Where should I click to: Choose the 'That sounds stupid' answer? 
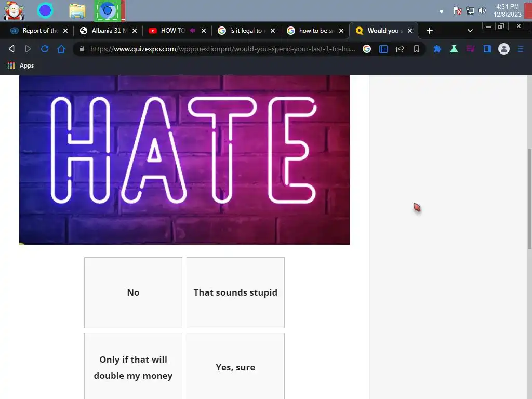(235, 292)
